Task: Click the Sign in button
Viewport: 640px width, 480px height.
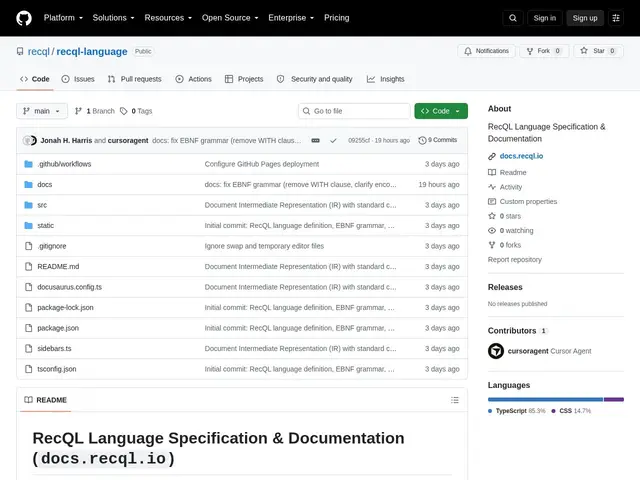Action: tap(544, 18)
